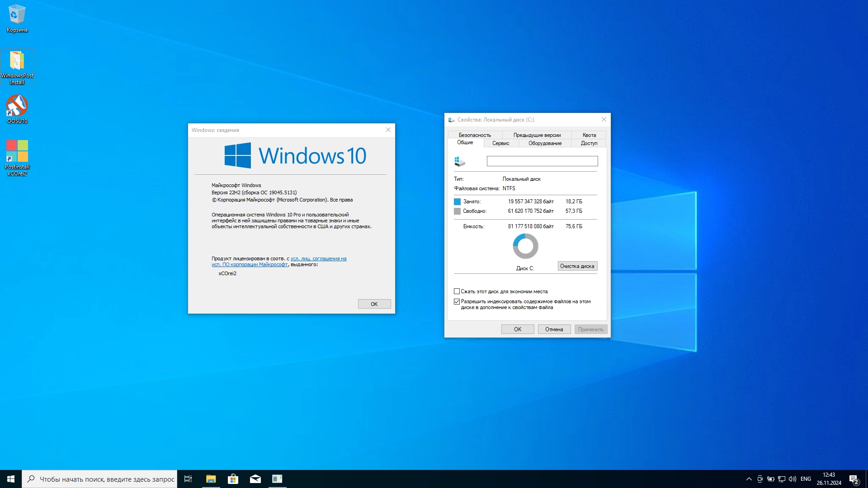Open the notification center icon
Image resolution: width=868 pixels, height=488 pixels.
pyautogui.click(x=853, y=479)
